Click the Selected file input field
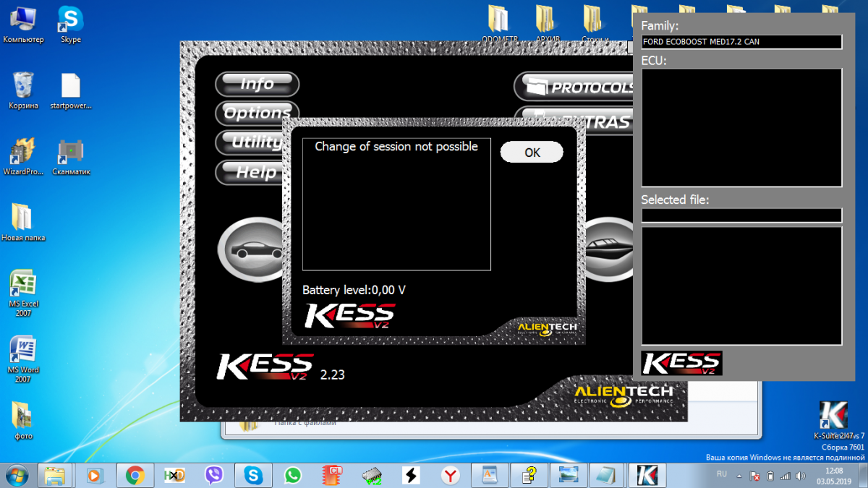This screenshot has height=488, width=868. [x=741, y=215]
